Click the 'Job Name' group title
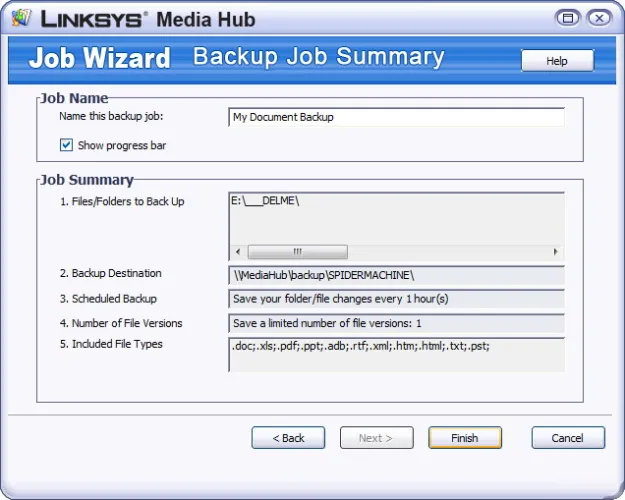The width and height of the screenshot is (625, 500). coord(74,98)
